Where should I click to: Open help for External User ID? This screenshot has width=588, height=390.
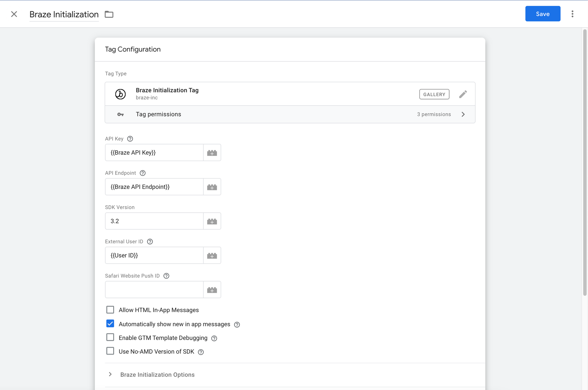[150, 241]
